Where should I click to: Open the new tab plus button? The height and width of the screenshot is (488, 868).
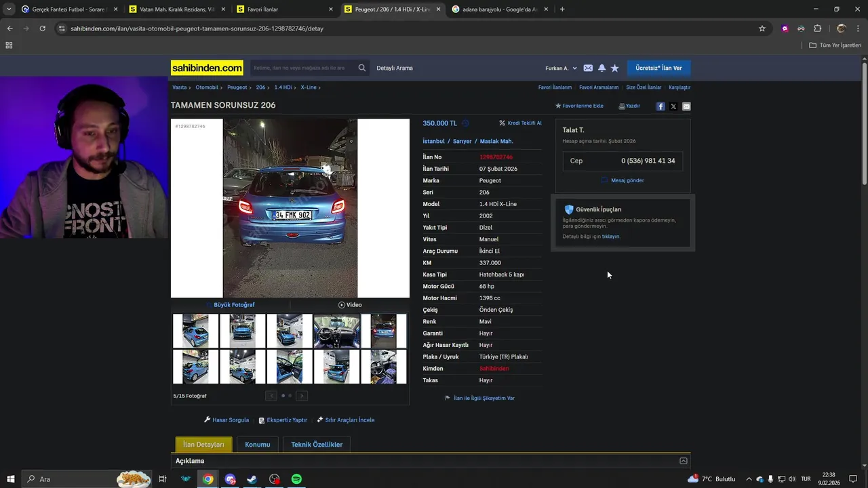coord(562,9)
